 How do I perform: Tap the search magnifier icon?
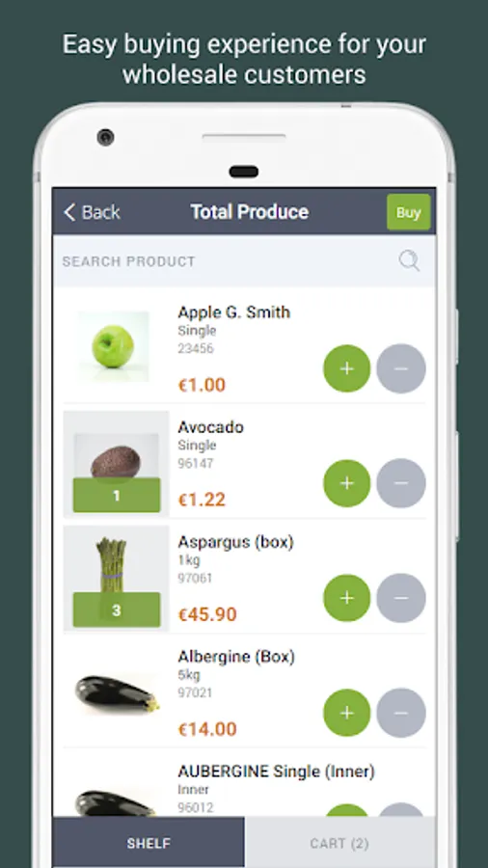410,260
